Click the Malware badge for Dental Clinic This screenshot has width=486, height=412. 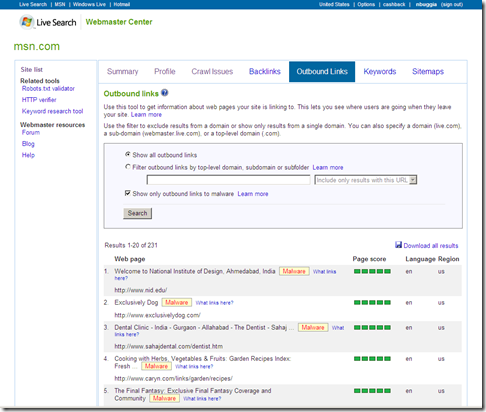tap(313, 327)
